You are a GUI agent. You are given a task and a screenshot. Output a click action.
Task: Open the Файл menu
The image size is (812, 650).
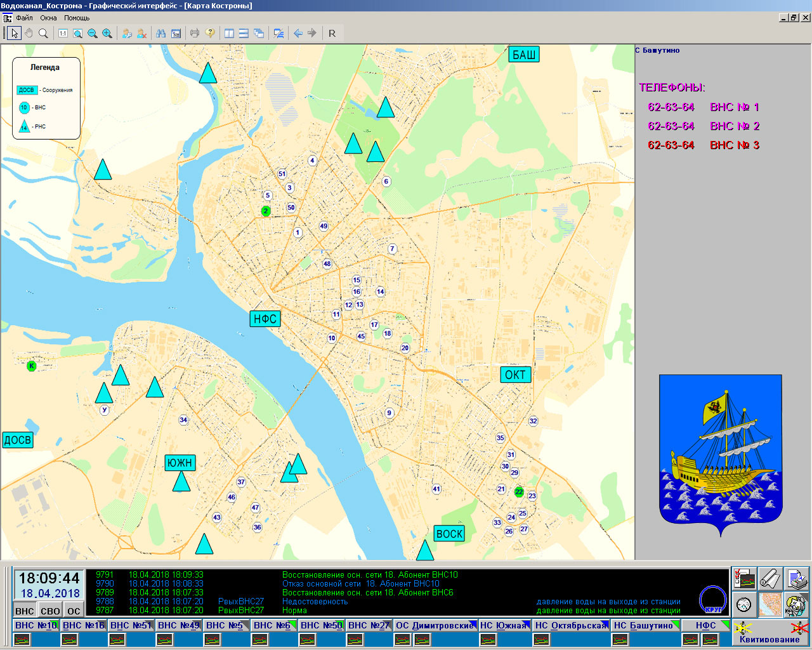[x=25, y=18]
